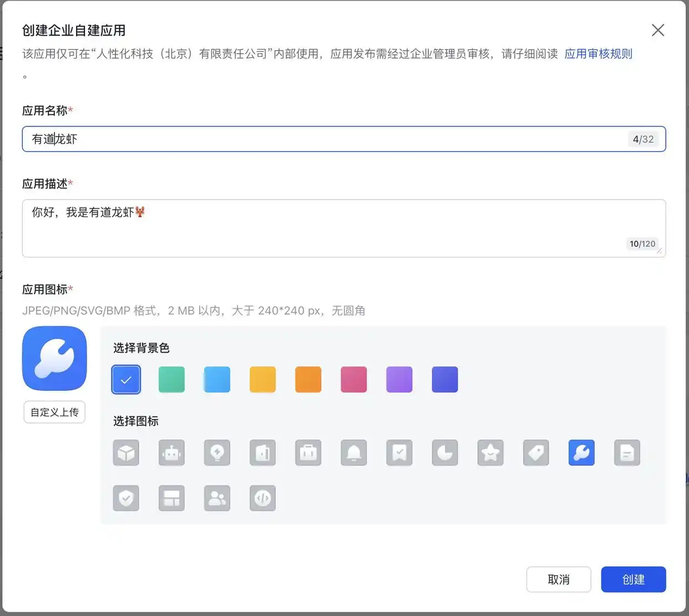Click the 取消 cancel button
Viewport: 689px width, 616px height.
pyautogui.click(x=559, y=579)
